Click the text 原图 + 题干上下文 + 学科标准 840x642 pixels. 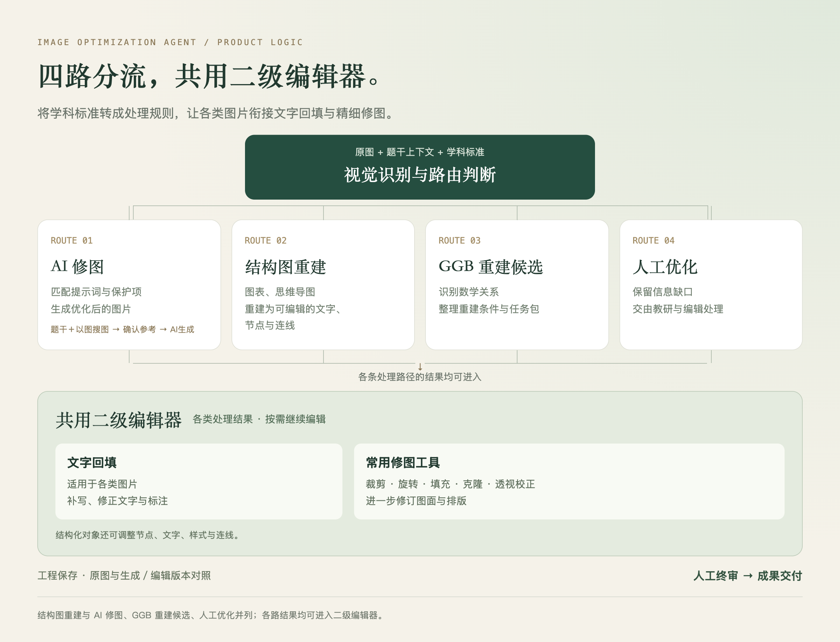coord(420,152)
